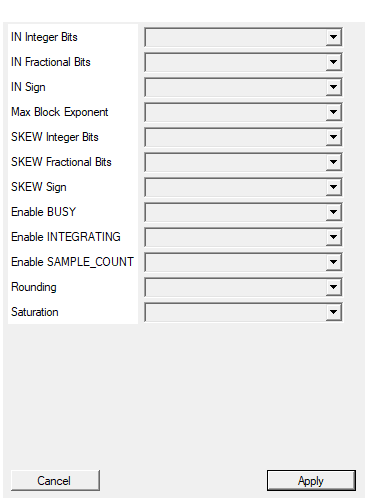Image resolution: width=368 pixels, height=501 pixels.
Task: Select the Enable SAMPLE_COUNT label
Action: click(72, 262)
